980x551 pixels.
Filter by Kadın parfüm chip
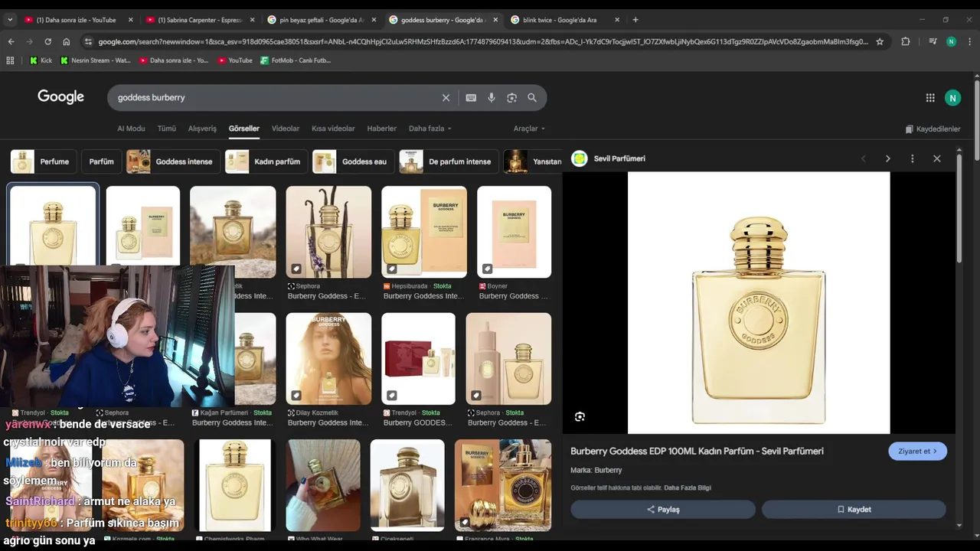266,161
